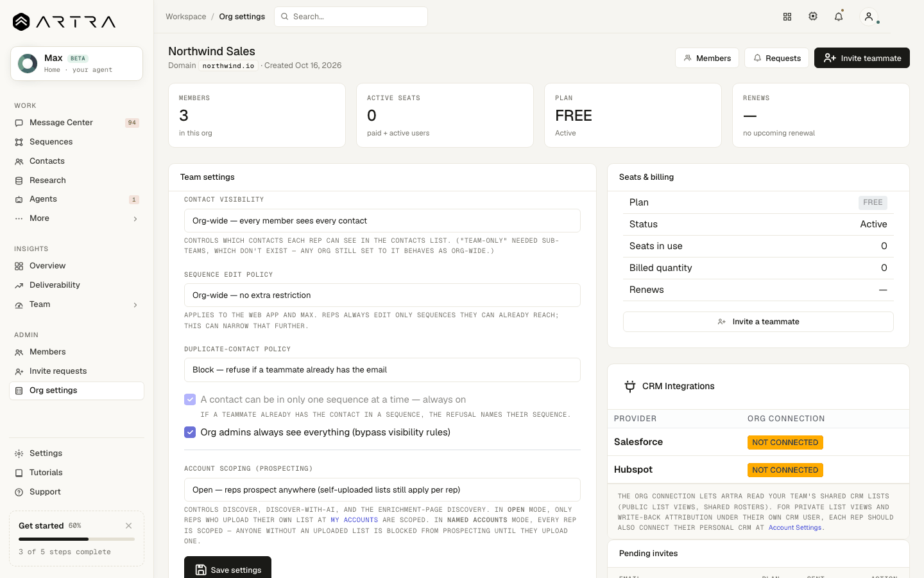Click the Research database icon
Screen dimensions: 924x578
click(19, 180)
